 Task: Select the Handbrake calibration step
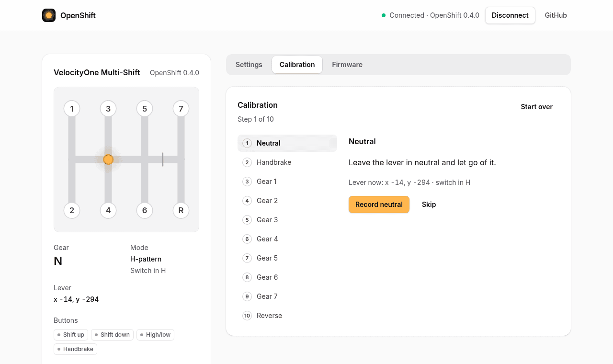click(x=287, y=162)
